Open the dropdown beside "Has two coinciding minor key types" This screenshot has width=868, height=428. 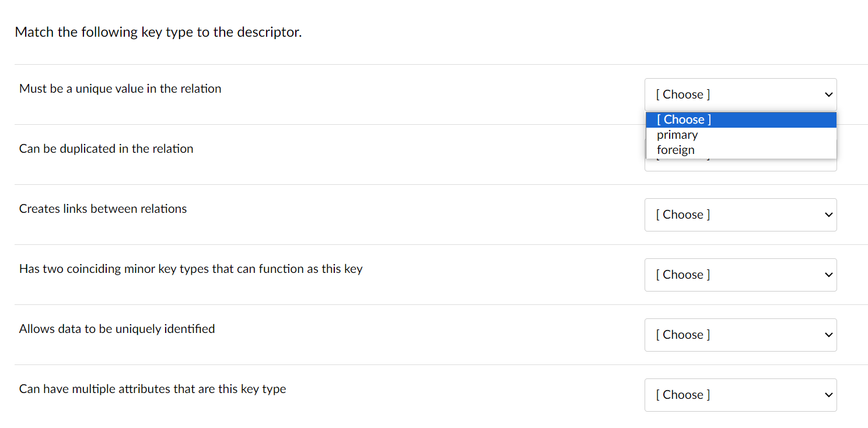click(x=740, y=275)
